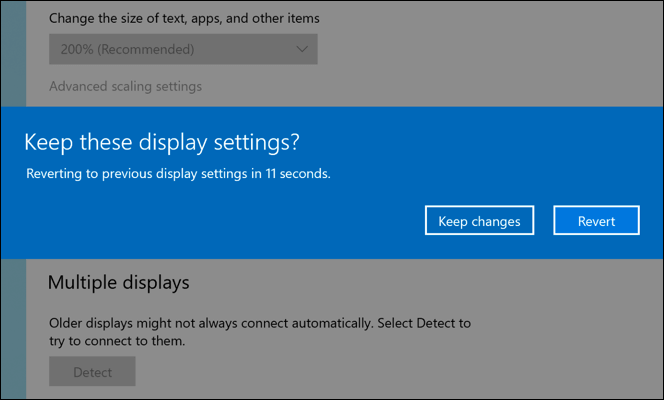Screen dimensions: 664x400
Task: Click the 'Keep these display settings?' heading
Action: click(161, 142)
